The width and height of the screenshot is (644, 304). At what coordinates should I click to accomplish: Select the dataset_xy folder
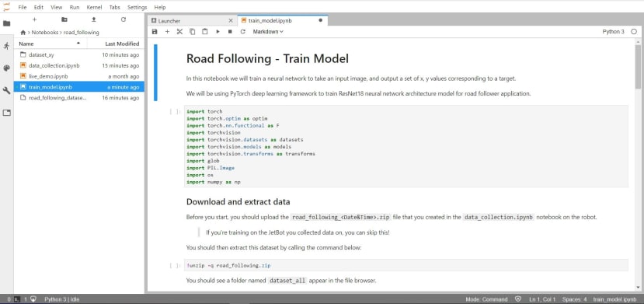pyautogui.click(x=79, y=54)
